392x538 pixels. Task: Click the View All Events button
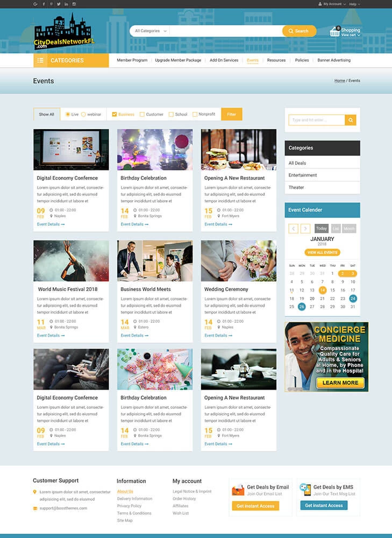323,252
